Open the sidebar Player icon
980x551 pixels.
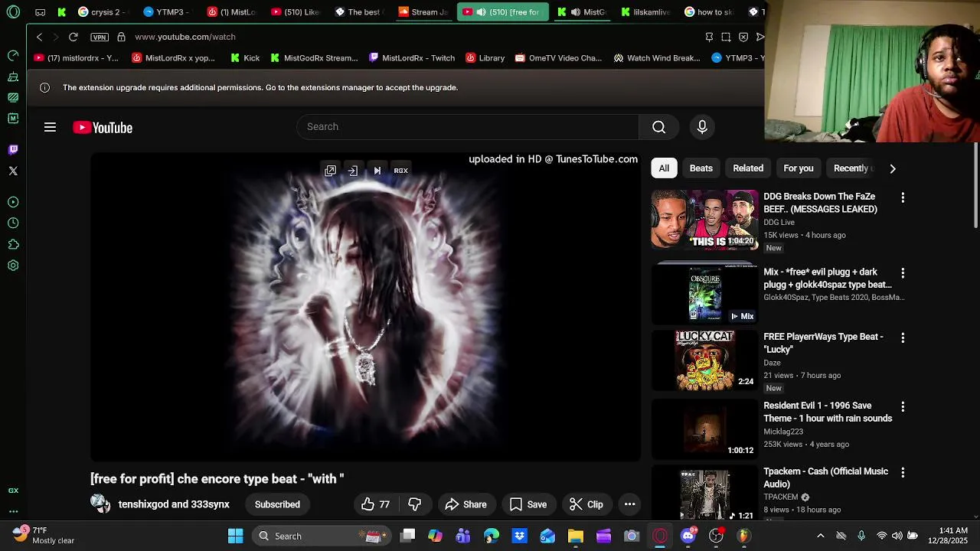coord(13,202)
